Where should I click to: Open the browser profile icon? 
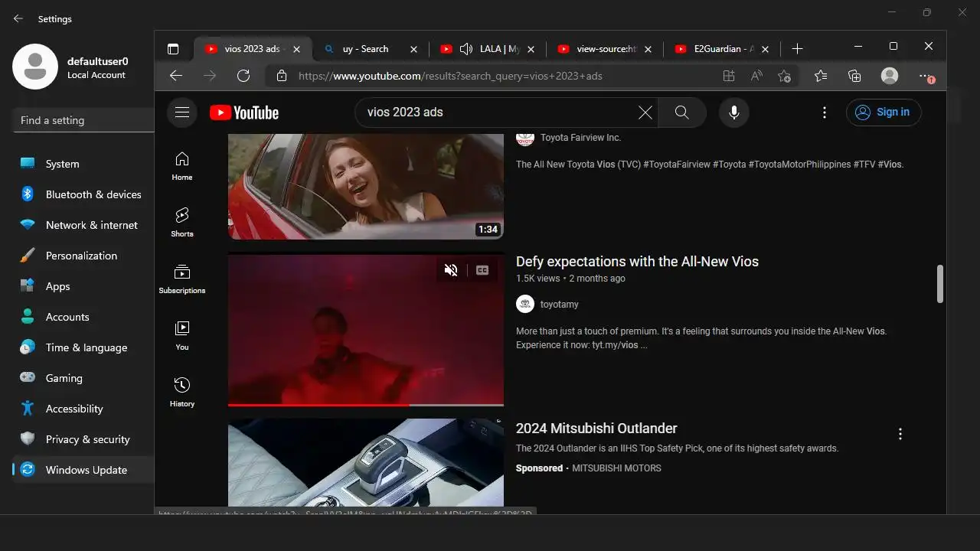(890, 76)
